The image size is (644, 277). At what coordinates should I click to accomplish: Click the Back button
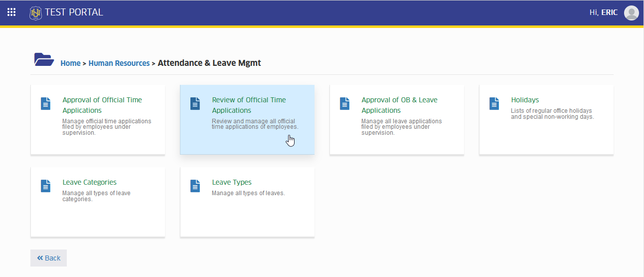coord(48,258)
